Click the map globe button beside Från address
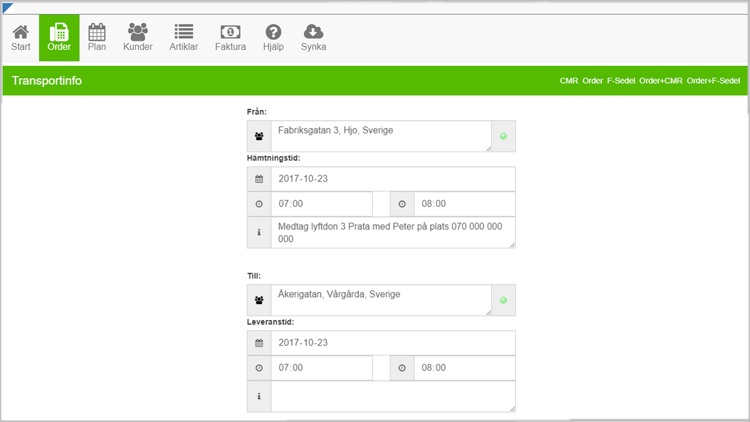 pyautogui.click(x=503, y=136)
